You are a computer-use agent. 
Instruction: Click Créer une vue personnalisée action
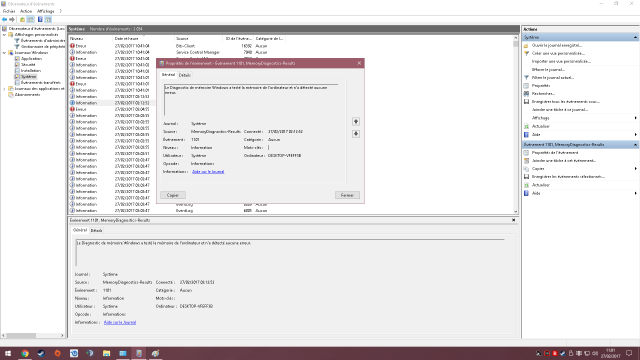(x=558, y=53)
